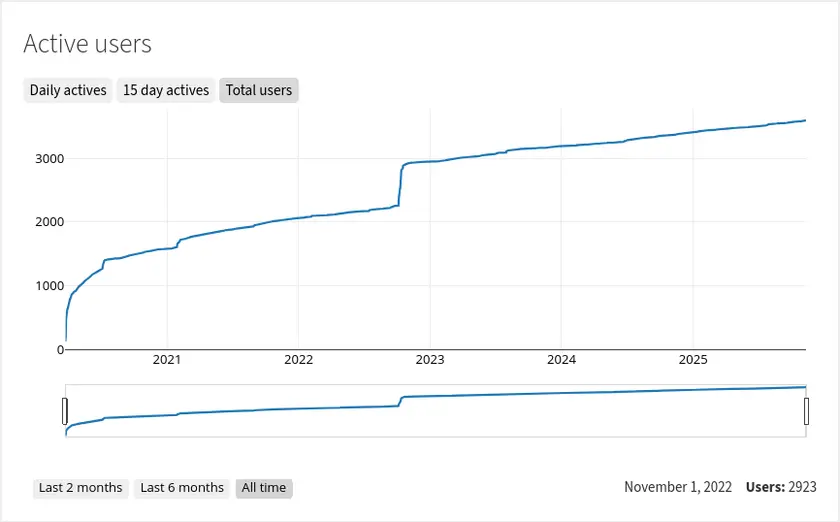The image size is (840, 522).
Task: Click the steep jump in the main chart line
Action: pyautogui.click(x=400, y=185)
